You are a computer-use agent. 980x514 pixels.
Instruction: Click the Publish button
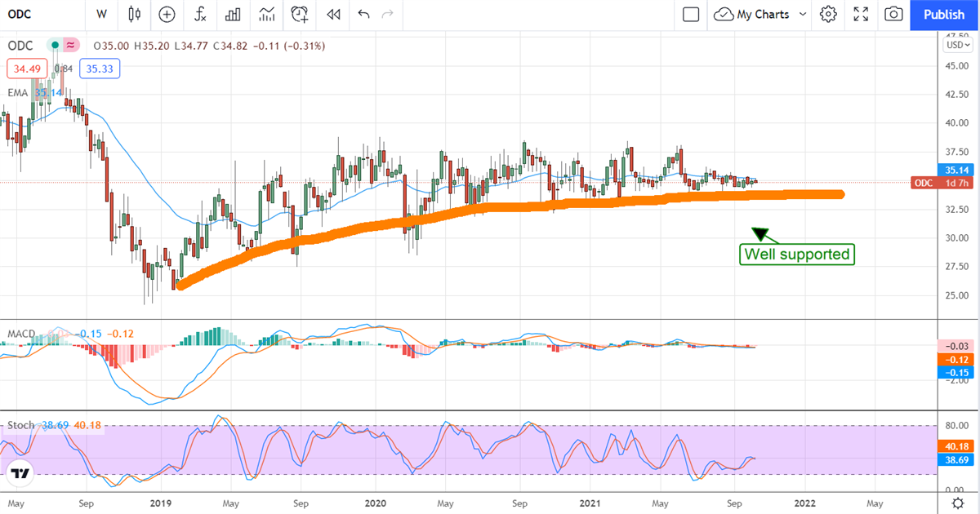[x=943, y=14]
